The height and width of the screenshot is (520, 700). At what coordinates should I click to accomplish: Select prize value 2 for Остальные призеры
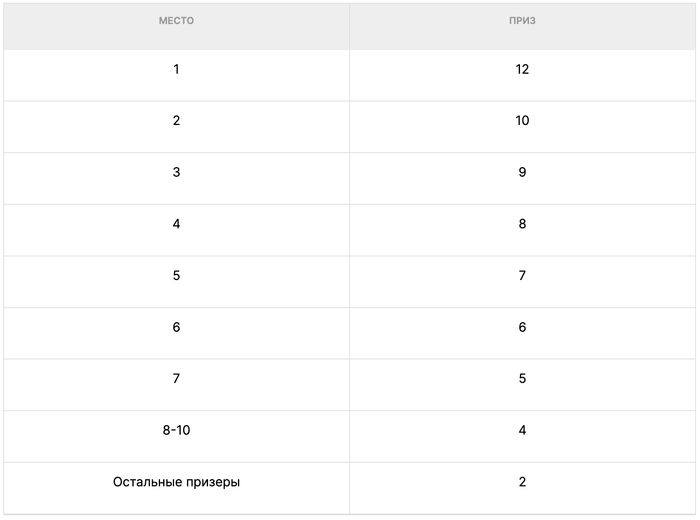[x=522, y=482]
